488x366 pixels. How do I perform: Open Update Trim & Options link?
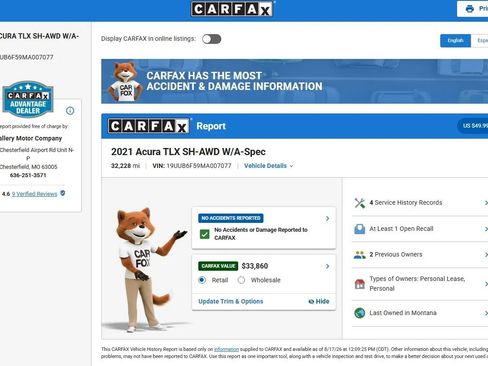pyautogui.click(x=231, y=301)
